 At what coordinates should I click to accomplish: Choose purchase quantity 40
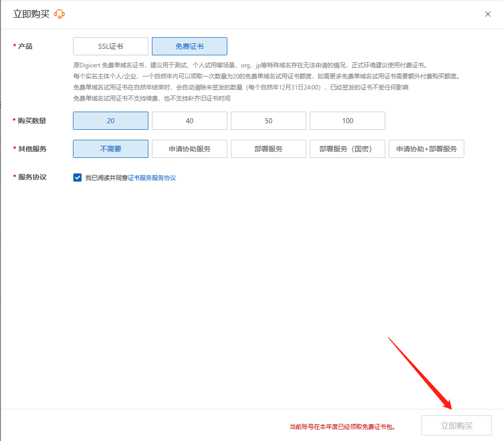point(190,121)
